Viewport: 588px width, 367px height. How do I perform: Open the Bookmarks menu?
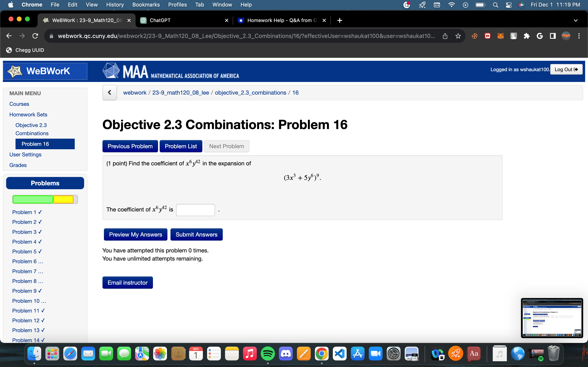coord(146,5)
